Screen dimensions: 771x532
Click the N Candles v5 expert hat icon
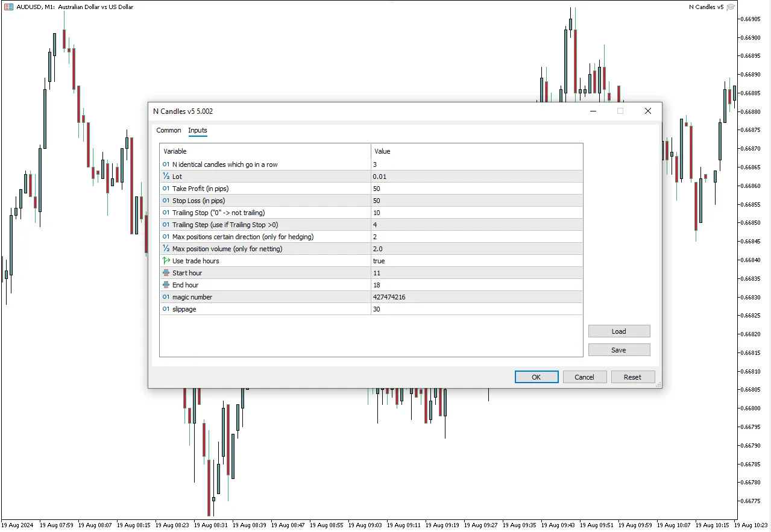tap(731, 7)
